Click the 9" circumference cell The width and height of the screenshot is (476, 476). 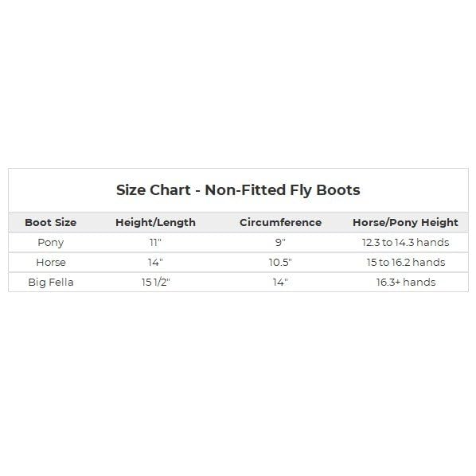(280, 242)
